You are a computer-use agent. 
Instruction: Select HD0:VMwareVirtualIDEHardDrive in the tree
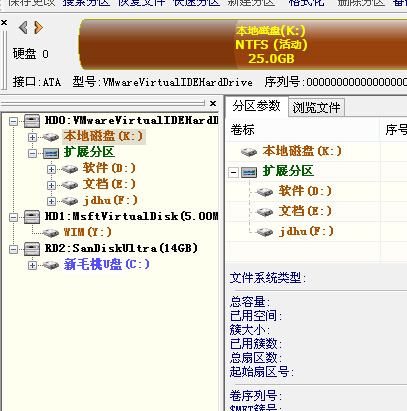pyautogui.click(x=131, y=120)
